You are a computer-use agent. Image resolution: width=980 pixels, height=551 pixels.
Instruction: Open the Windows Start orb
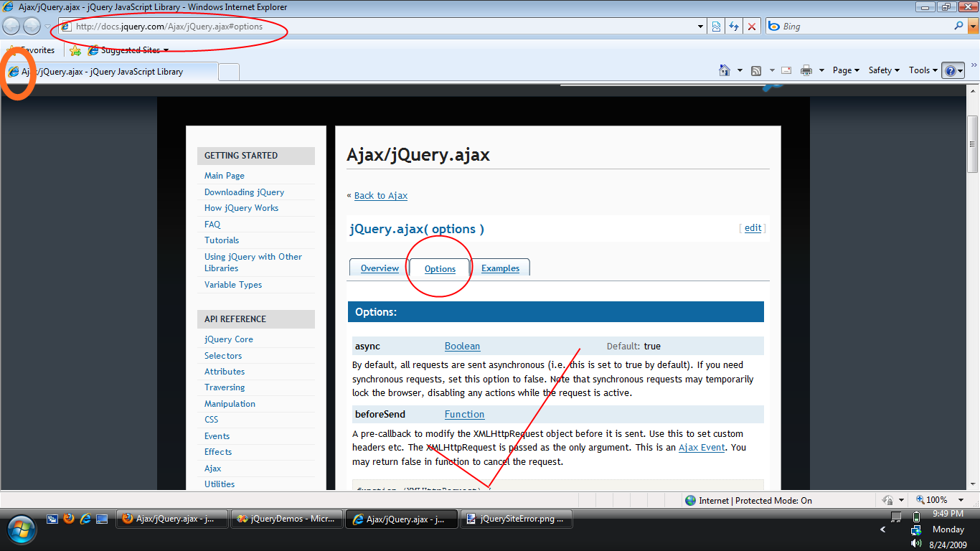[21, 528]
